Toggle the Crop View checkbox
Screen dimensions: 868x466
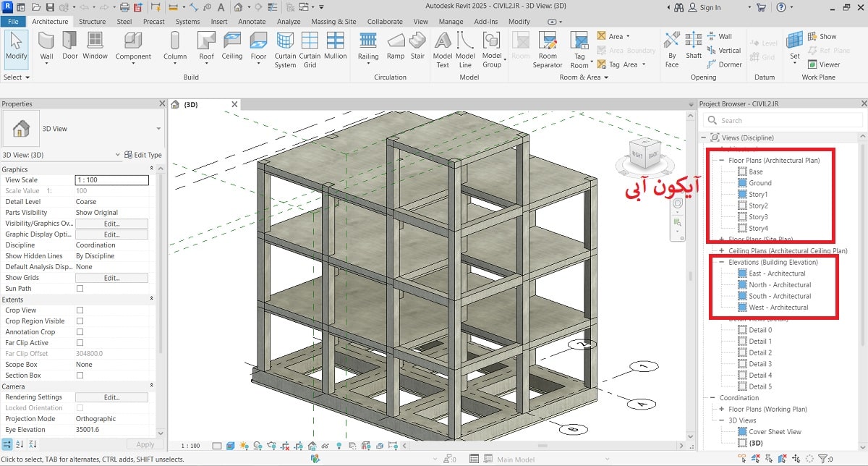pos(80,310)
